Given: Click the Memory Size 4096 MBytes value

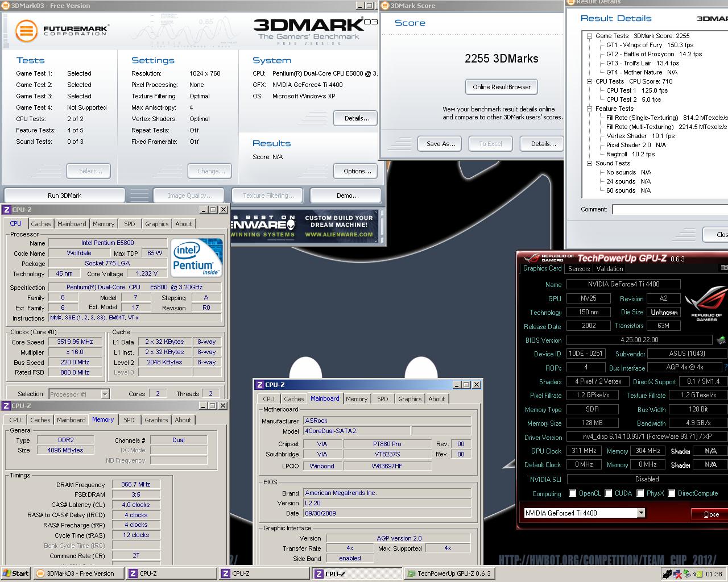Looking at the screenshot, I should point(65,450).
